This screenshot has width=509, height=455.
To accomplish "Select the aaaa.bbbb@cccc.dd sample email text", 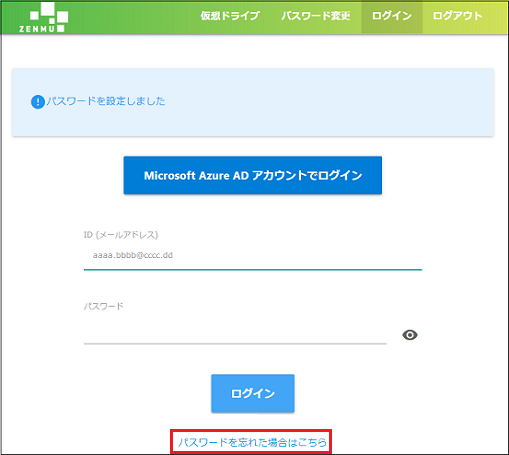I will point(133,255).
